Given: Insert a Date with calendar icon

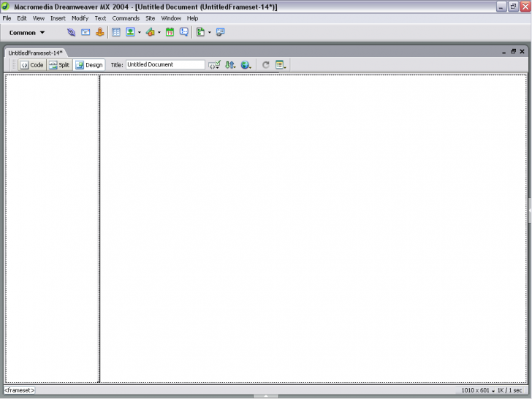Looking at the screenshot, I should click(170, 32).
